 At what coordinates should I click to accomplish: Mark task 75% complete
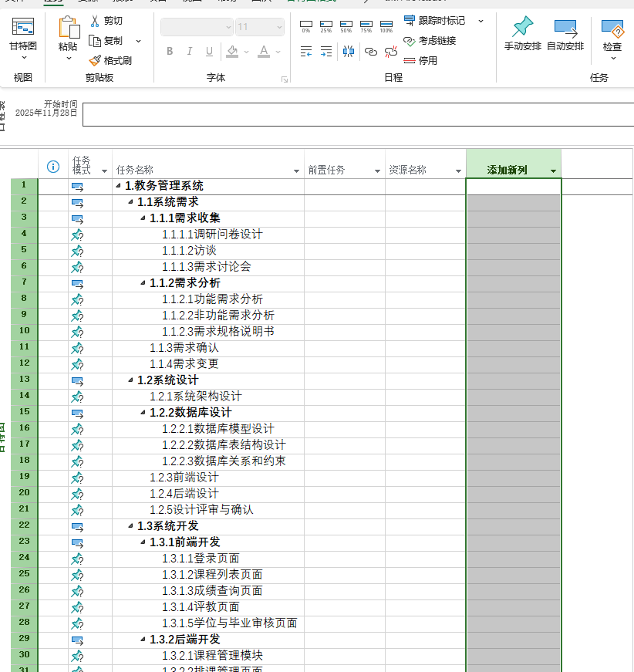coord(366,26)
